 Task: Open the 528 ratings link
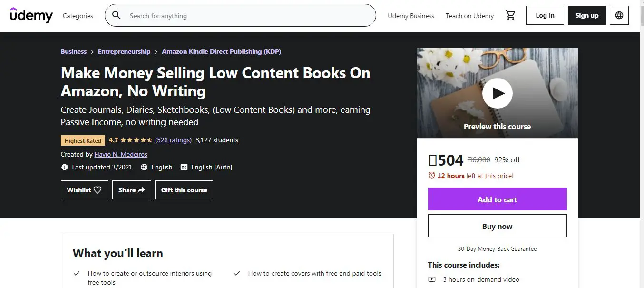pos(173,140)
